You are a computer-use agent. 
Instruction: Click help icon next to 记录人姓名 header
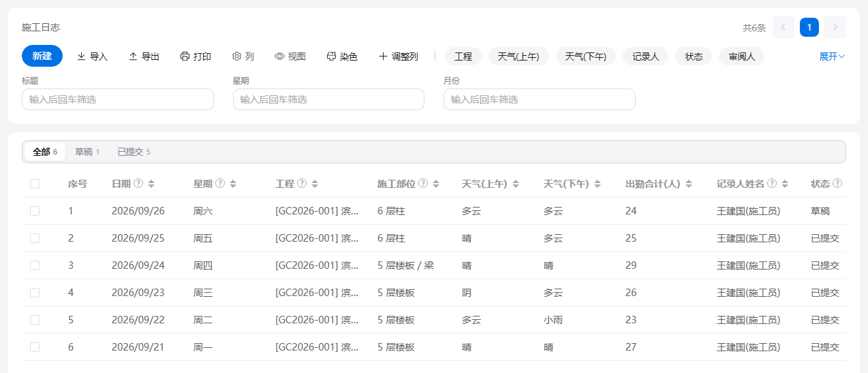click(771, 184)
